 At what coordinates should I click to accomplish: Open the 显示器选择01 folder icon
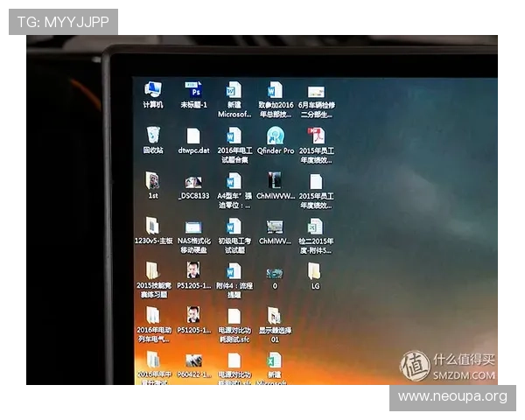pos(275,317)
